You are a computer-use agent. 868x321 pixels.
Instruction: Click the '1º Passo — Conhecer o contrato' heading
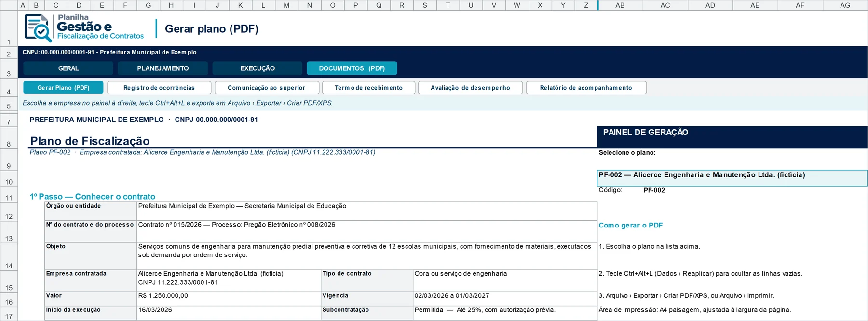pyautogui.click(x=93, y=196)
